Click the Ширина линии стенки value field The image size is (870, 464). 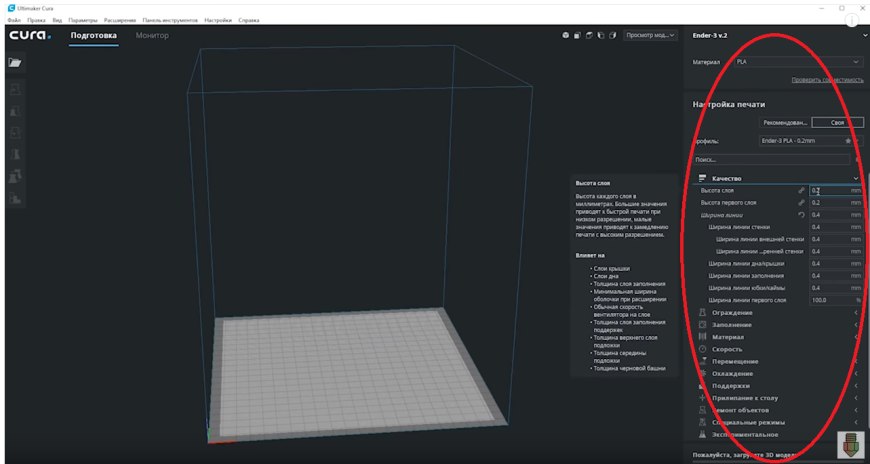[836, 227]
